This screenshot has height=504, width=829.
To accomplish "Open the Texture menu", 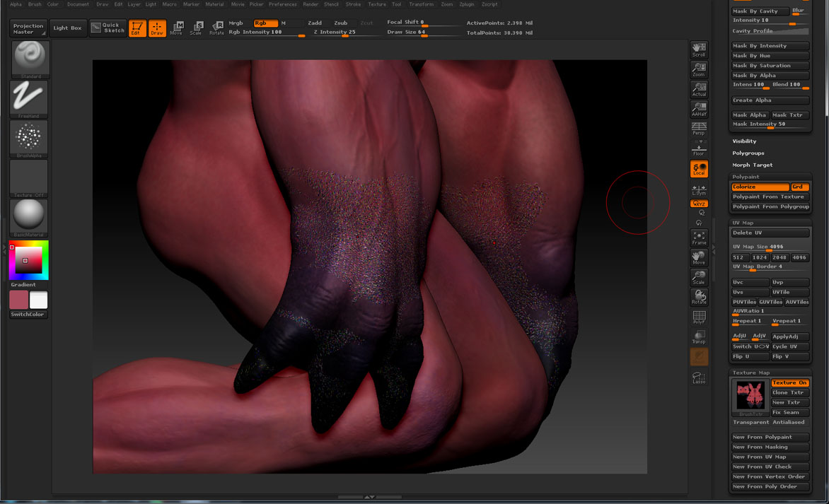I will [x=377, y=4].
